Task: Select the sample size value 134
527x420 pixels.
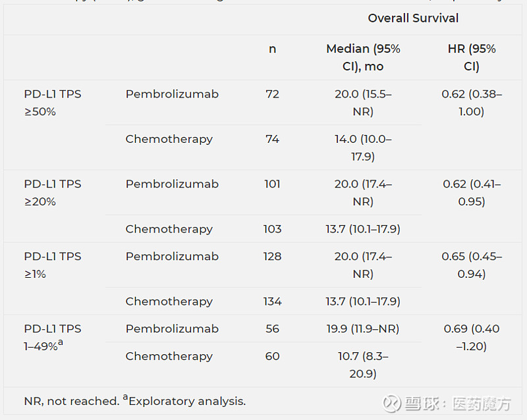Action: (273, 302)
